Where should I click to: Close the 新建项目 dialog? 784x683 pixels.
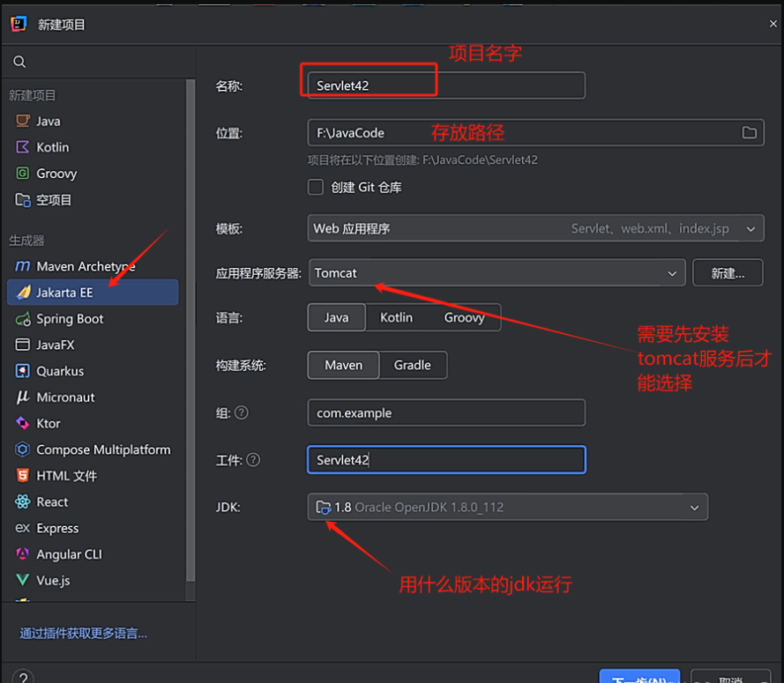coord(773,24)
